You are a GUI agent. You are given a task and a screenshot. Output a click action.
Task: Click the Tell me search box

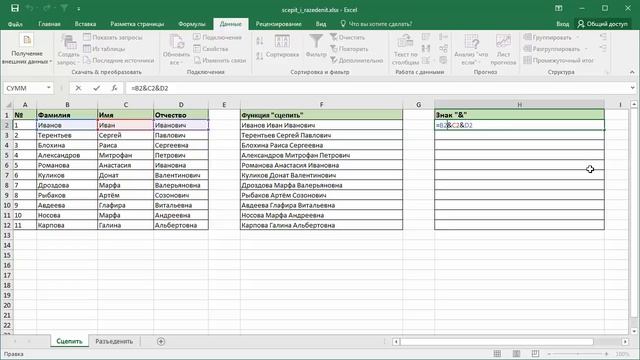[376, 24]
